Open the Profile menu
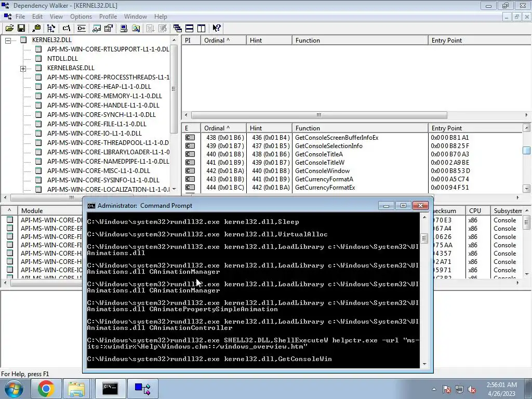 (108, 16)
